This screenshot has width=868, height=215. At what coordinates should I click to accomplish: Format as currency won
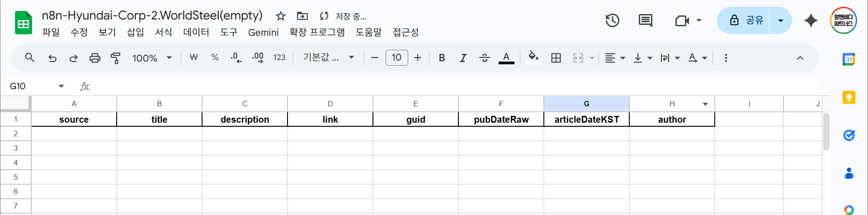coord(193,57)
